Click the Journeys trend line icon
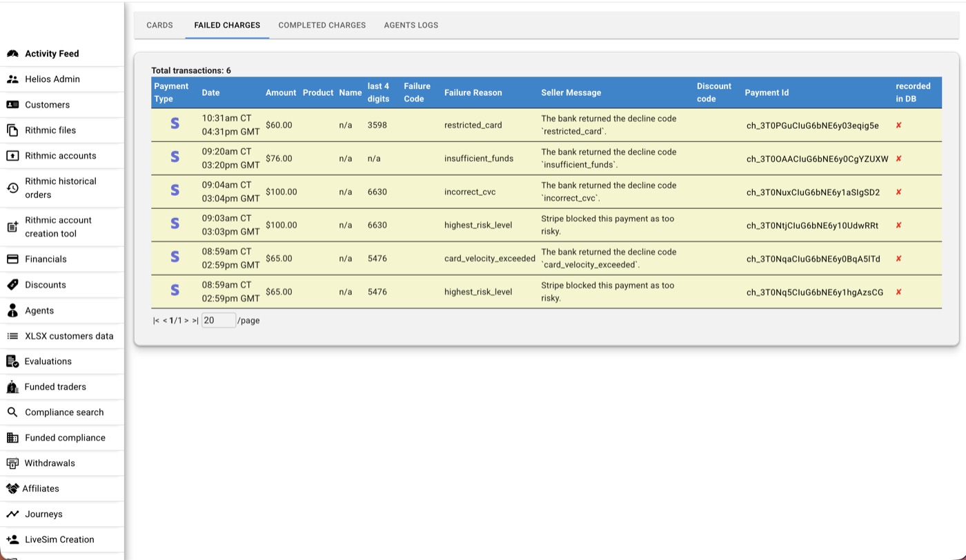This screenshot has width=966, height=560. coord(12,514)
